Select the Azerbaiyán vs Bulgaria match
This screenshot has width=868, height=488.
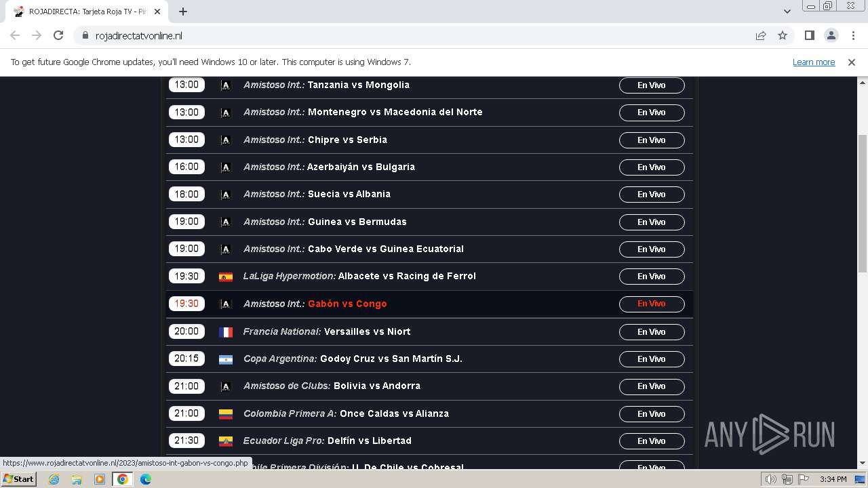(x=361, y=167)
